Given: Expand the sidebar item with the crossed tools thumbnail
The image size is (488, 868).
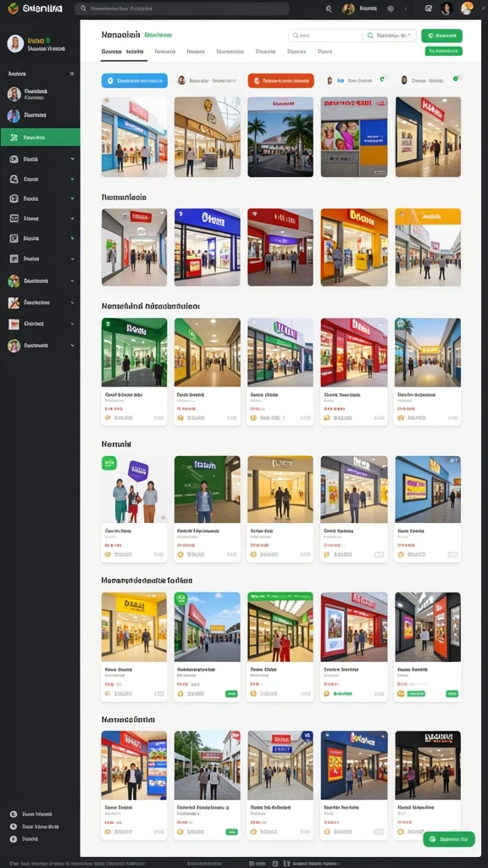Looking at the screenshot, I should click(x=72, y=303).
